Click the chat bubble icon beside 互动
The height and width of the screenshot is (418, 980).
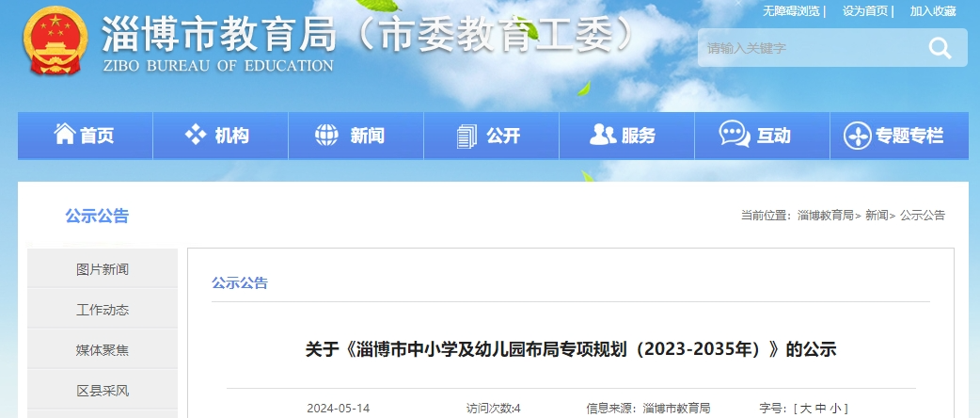click(735, 135)
